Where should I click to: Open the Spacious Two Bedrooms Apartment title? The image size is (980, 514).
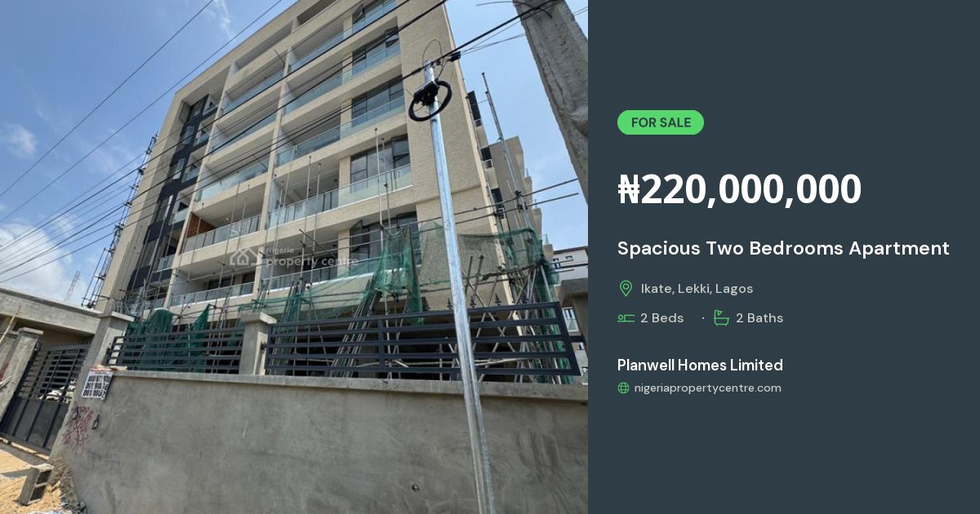pyautogui.click(x=783, y=248)
